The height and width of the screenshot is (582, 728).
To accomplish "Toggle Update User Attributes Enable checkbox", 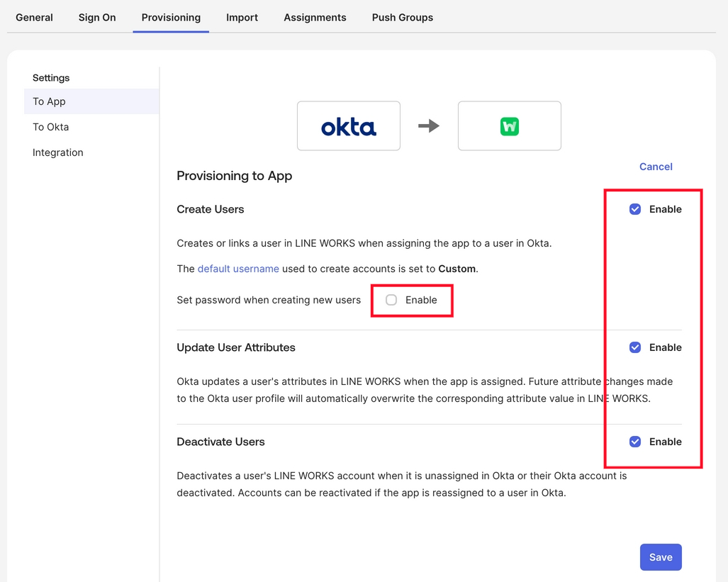I will 635,347.
